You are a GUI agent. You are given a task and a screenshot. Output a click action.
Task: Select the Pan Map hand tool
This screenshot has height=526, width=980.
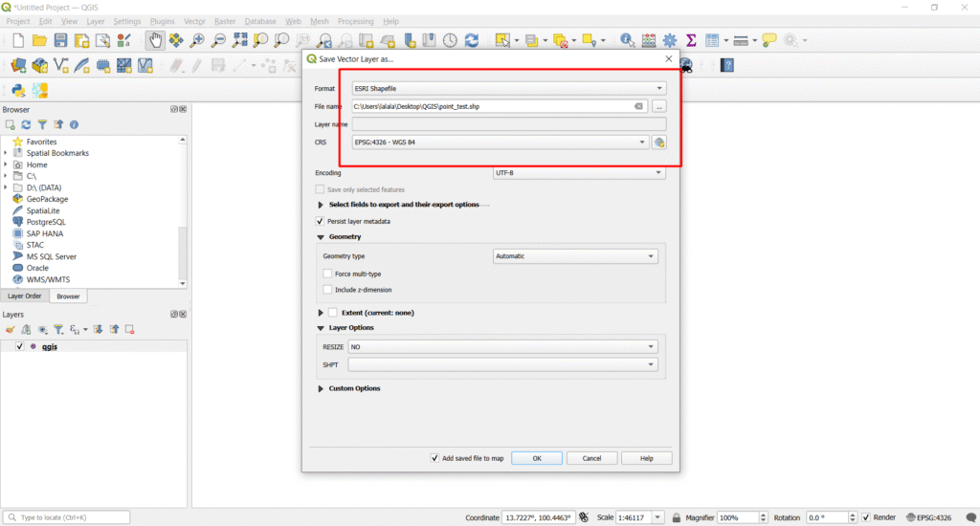point(155,40)
